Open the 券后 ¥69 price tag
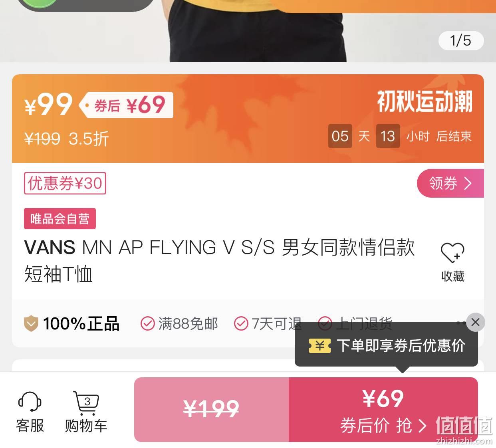 [127, 105]
